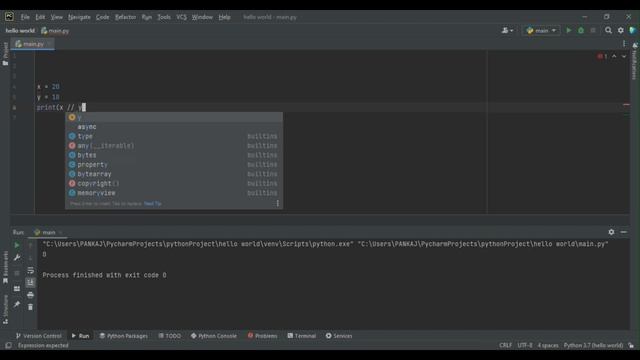Open Version Control tool window
640x360 pixels.
click(x=38, y=336)
